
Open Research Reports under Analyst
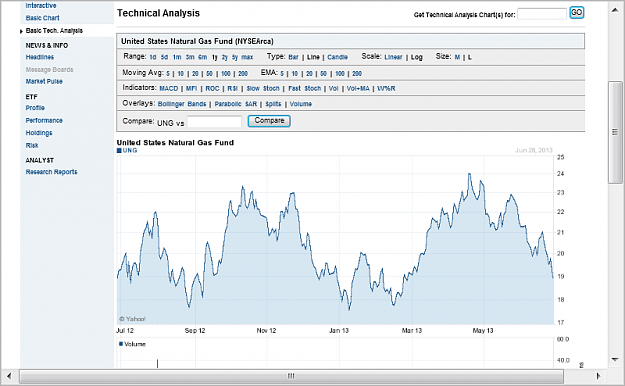[51, 172]
